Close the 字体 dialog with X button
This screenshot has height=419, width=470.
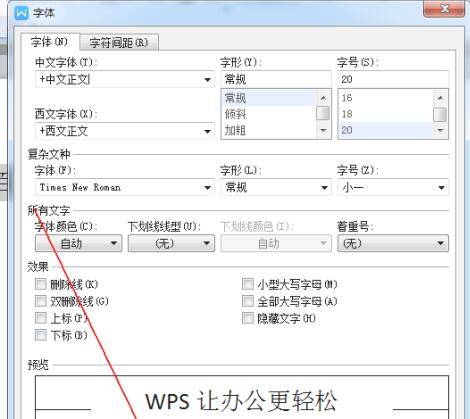444,8
